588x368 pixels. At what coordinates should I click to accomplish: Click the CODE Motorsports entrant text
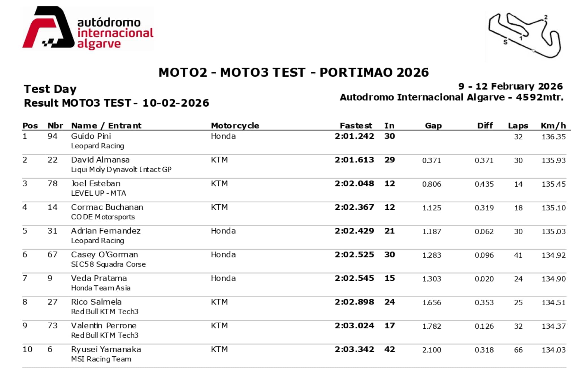103,217
